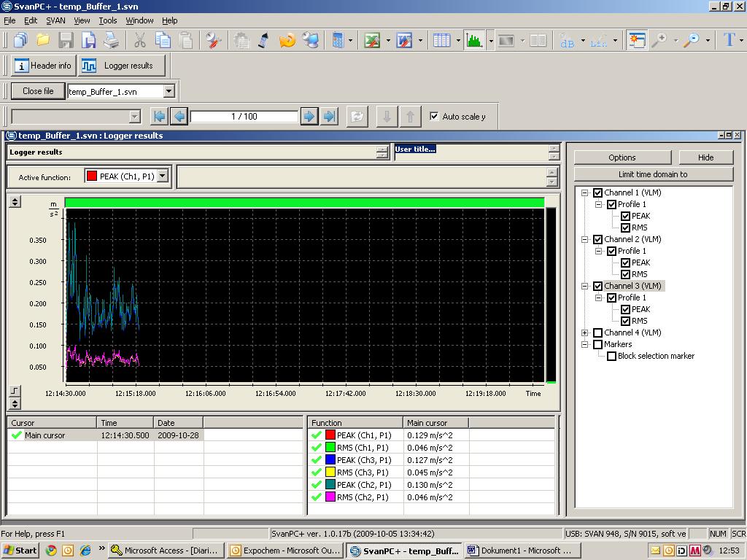Open the View menu
This screenshot has width=747, height=560.
click(82, 20)
